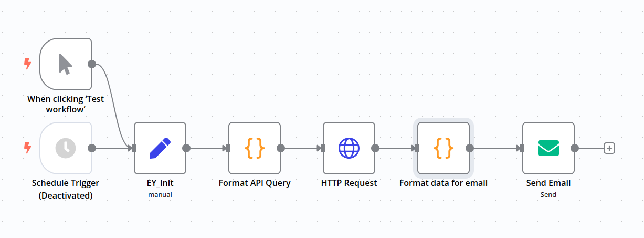
Task: Click the 'Send Email' node label
Action: pyautogui.click(x=548, y=183)
